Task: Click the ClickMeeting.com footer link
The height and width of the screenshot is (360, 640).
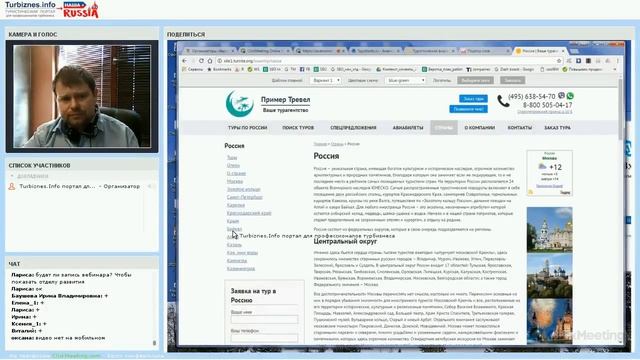Action: (76, 356)
